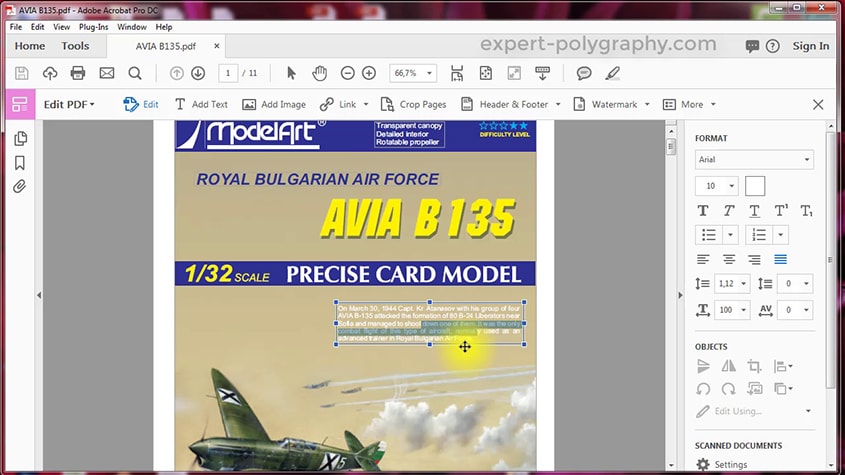Screen dimensions: 845x475
Task: Click the upload to cloud icon
Action: pos(50,73)
